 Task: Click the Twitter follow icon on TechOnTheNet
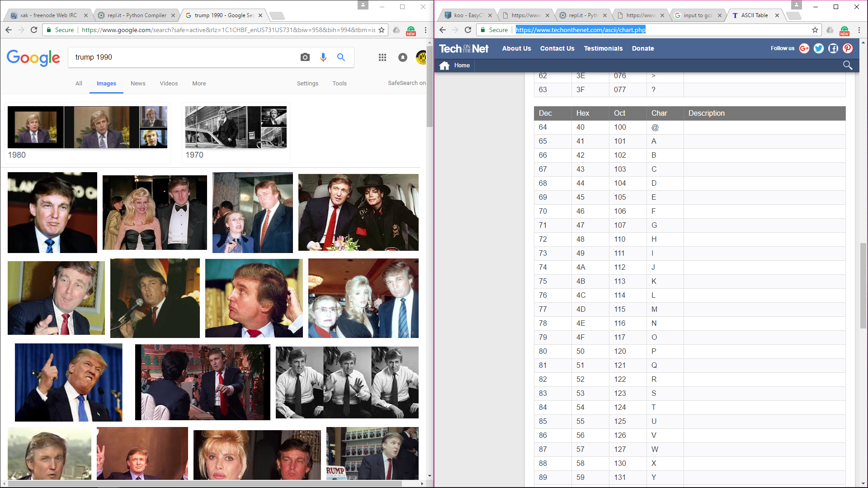point(819,48)
